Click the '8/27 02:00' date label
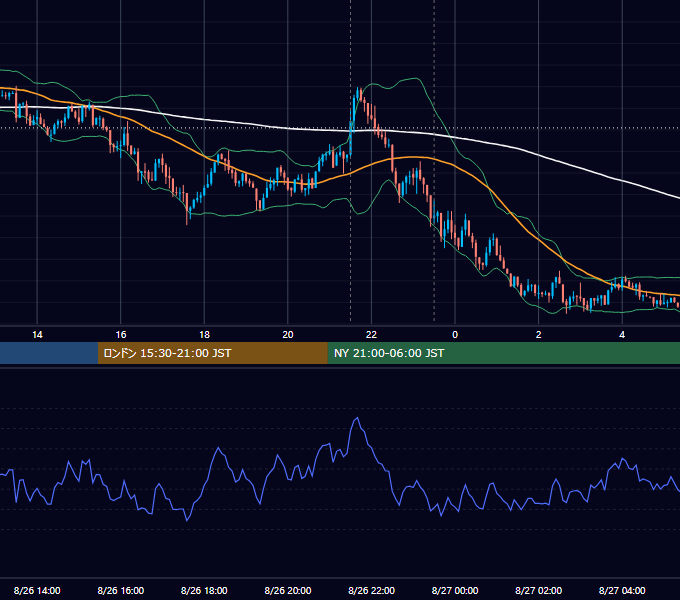The width and height of the screenshot is (680, 600). 539,590
